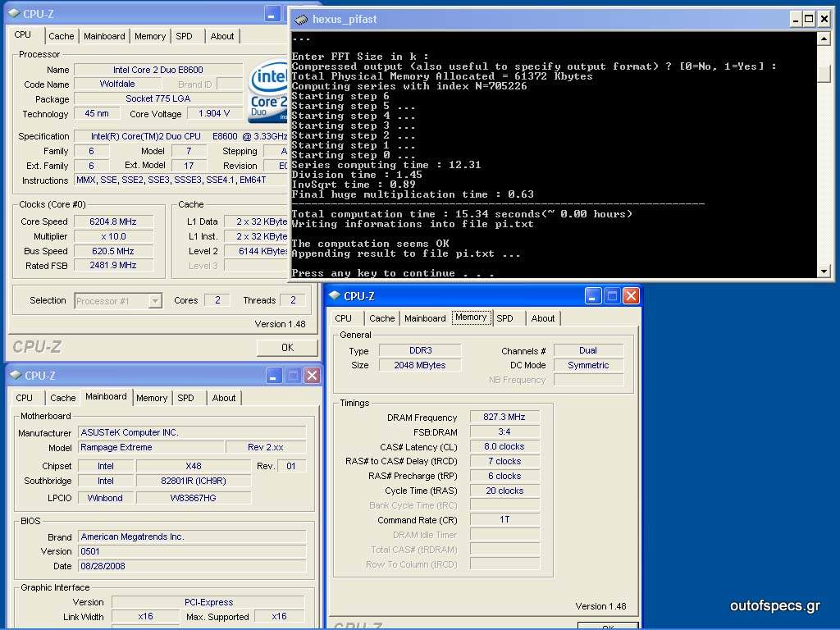Click the CPU-Z title icon in the memory window
Screen dimensions: 840x630
[335, 295]
